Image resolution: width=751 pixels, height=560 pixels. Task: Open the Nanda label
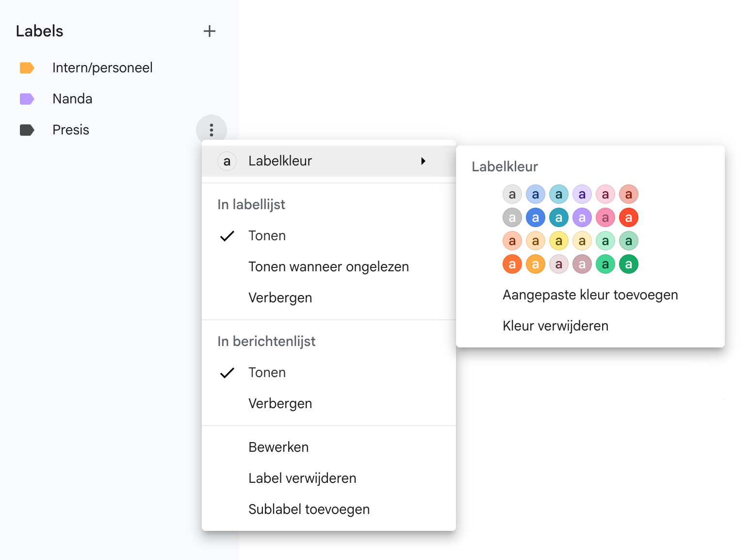72,99
